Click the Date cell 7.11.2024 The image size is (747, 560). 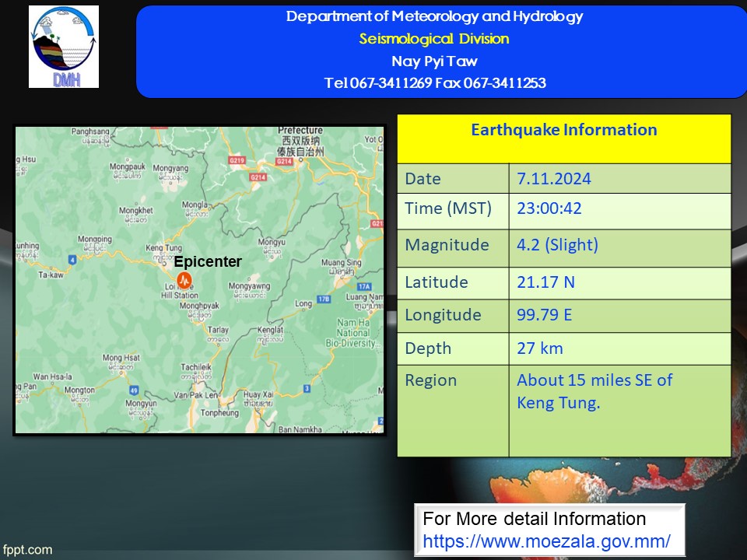[553, 179]
